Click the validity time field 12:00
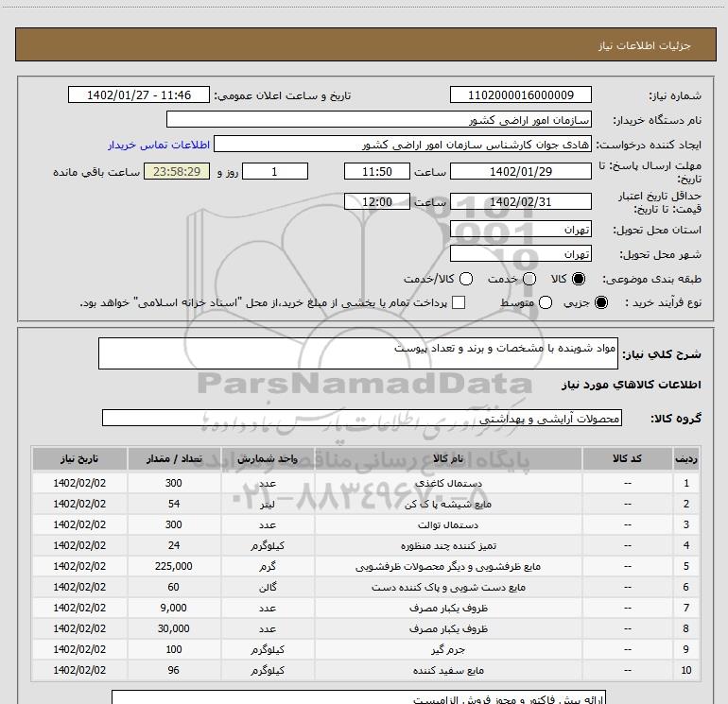Screen dimensions: 728x704 point(377,201)
